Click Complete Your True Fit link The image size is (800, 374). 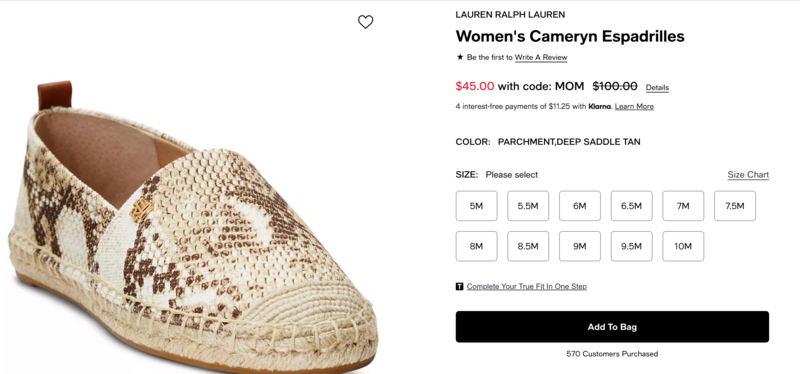pos(527,287)
